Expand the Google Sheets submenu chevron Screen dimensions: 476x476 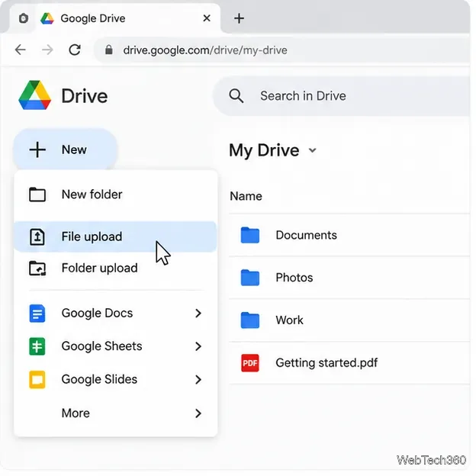pos(198,346)
